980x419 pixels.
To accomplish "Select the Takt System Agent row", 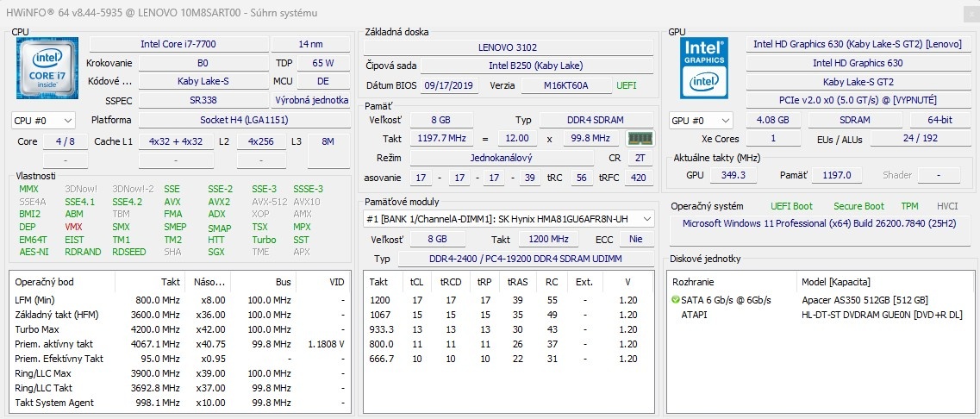I will (x=180, y=403).
